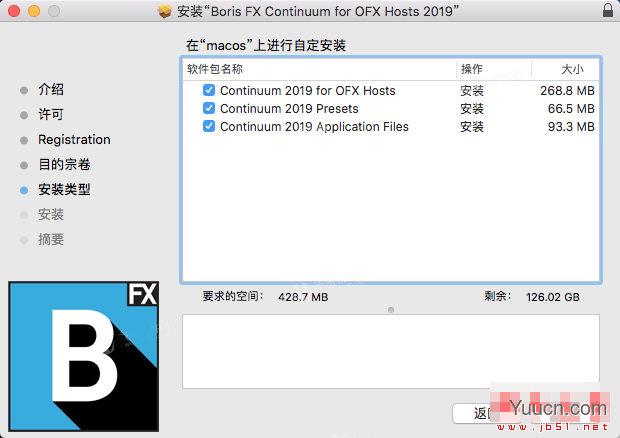
Task: Click the 268.8 MB size value
Action: tap(567, 91)
